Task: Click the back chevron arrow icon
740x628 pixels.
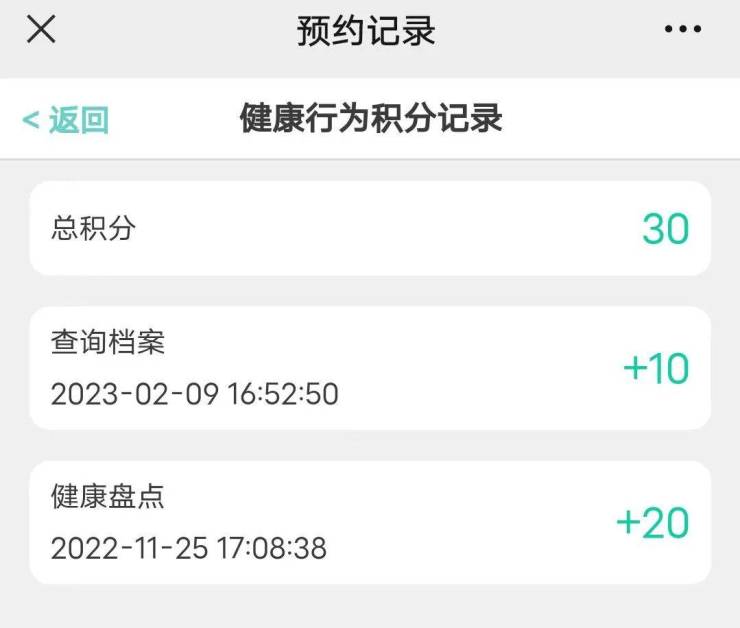Action: click(x=30, y=120)
